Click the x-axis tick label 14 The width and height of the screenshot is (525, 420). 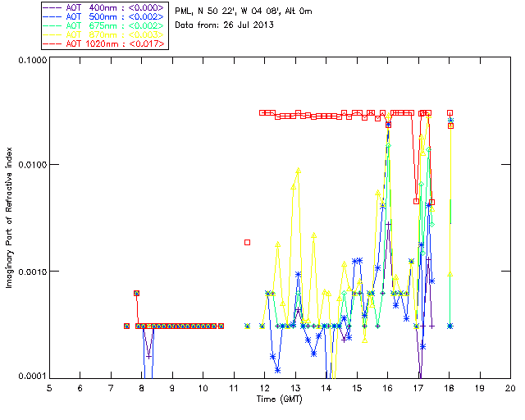click(326, 388)
